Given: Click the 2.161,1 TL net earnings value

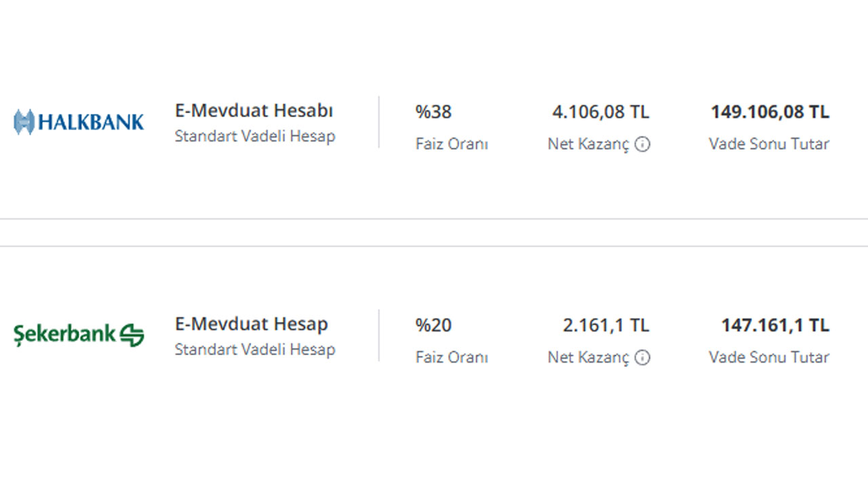Looking at the screenshot, I should pos(606,325).
